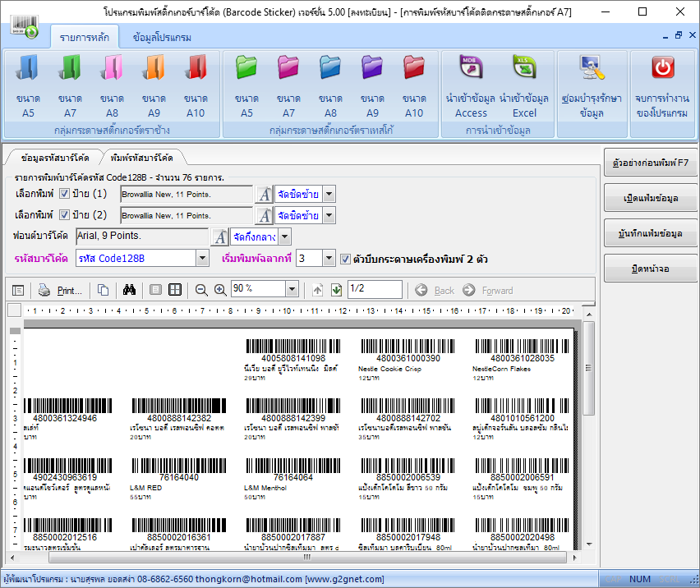The width and height of the screenshot is (700, 588).
Task: Copy the preview page contents
Action: 104,291
